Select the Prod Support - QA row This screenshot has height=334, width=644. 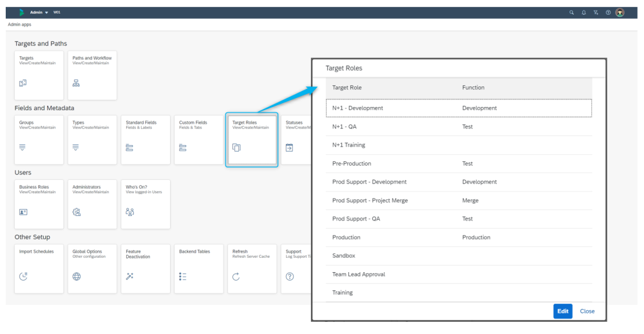click(459, 219)
